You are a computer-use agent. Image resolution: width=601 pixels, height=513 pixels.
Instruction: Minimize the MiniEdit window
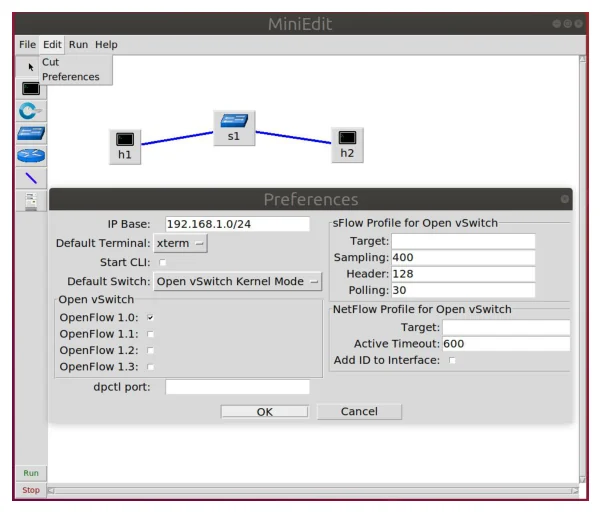(x=557, y=24)
